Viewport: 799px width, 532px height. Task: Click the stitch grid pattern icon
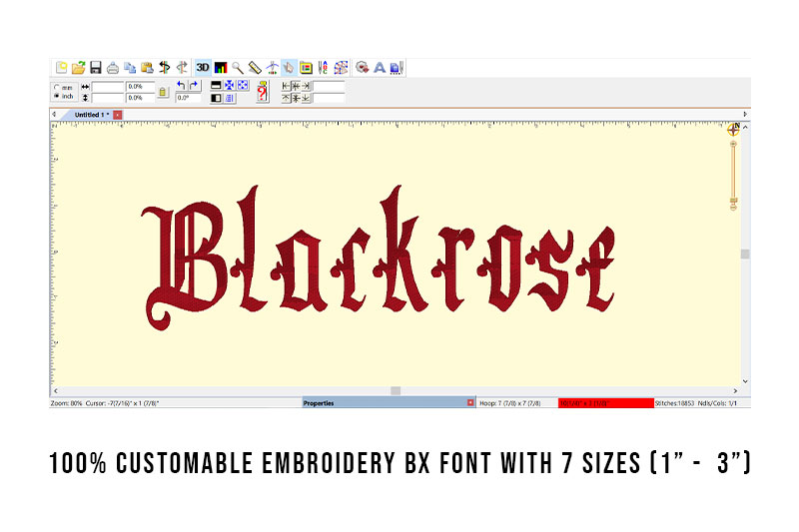click(341, 67)
